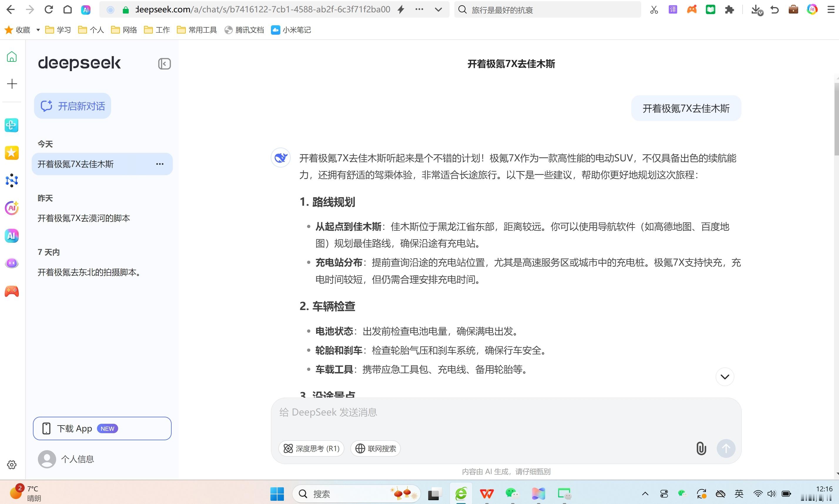Click the scroll-to-bottom chevron button
The image size is (839, 504).
point(725,377)
